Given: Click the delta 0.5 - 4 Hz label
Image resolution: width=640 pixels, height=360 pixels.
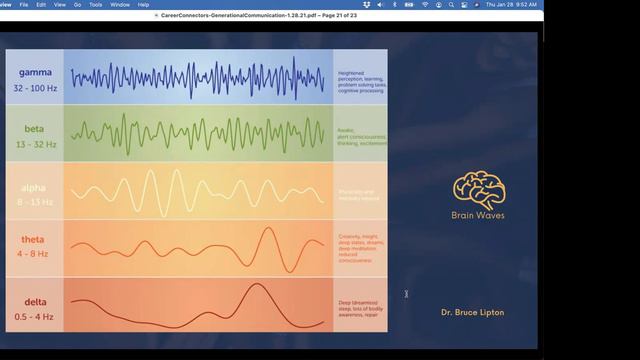Looking at the screenshot, I should (34, 309).
